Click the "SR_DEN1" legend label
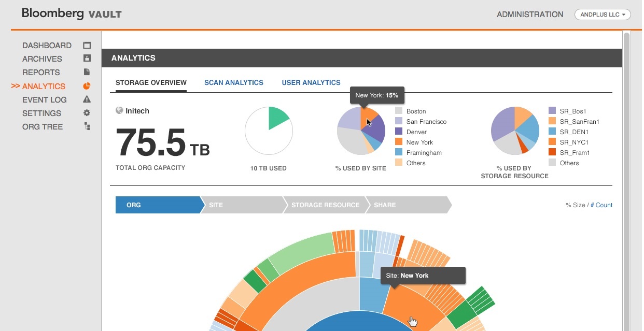644x331 pixels. click(x=575, y=132)
